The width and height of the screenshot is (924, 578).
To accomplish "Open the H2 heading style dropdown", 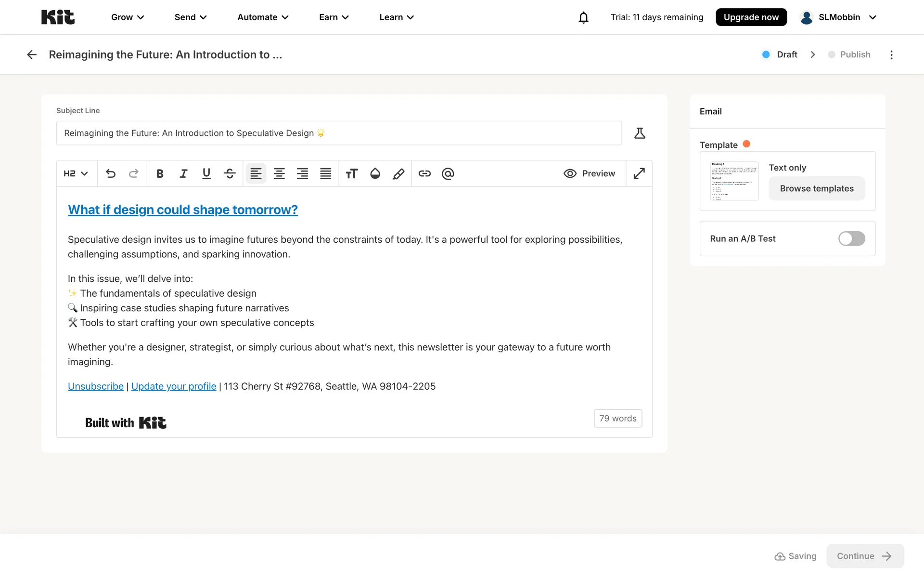I will coord(76,173).
